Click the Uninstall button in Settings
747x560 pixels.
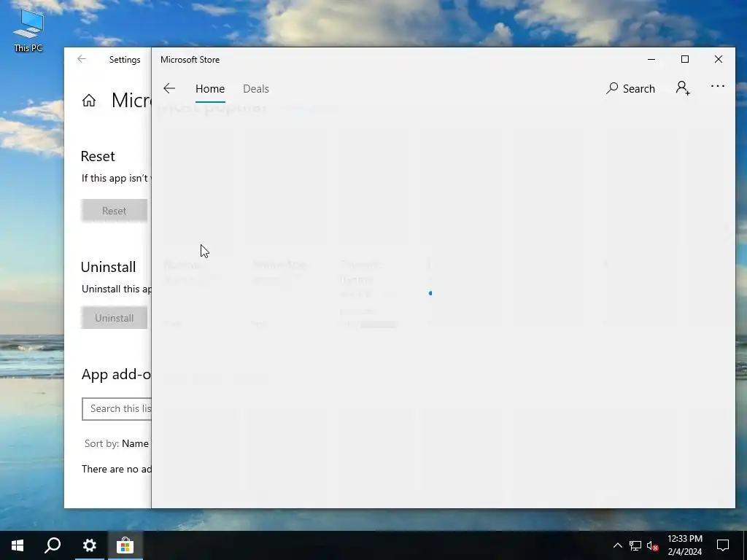[115, 318]
